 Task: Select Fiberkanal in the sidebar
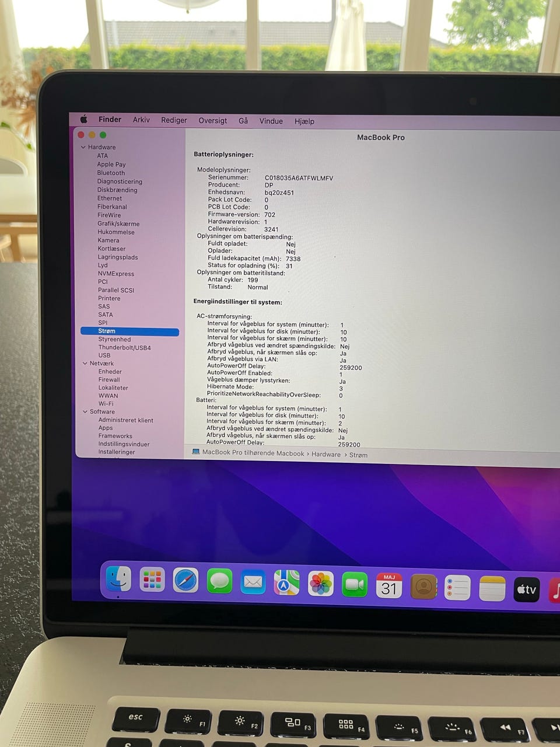tap(112, 207)
